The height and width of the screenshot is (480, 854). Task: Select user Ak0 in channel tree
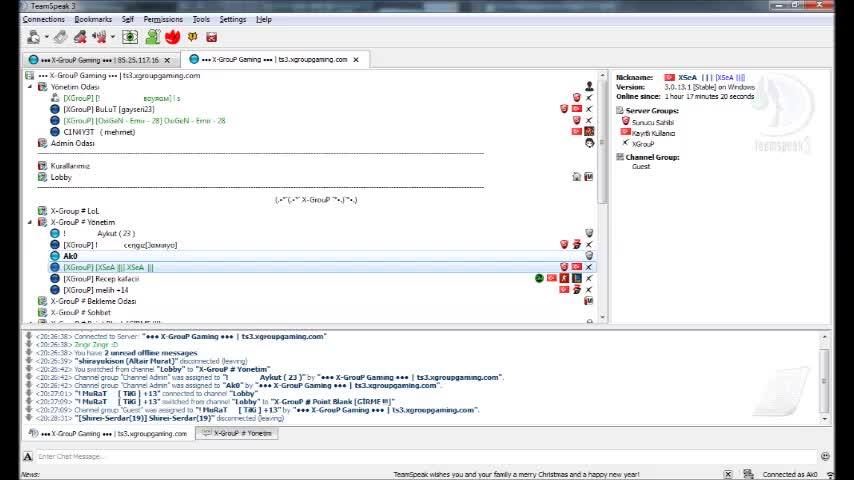[x=70, y=256]
